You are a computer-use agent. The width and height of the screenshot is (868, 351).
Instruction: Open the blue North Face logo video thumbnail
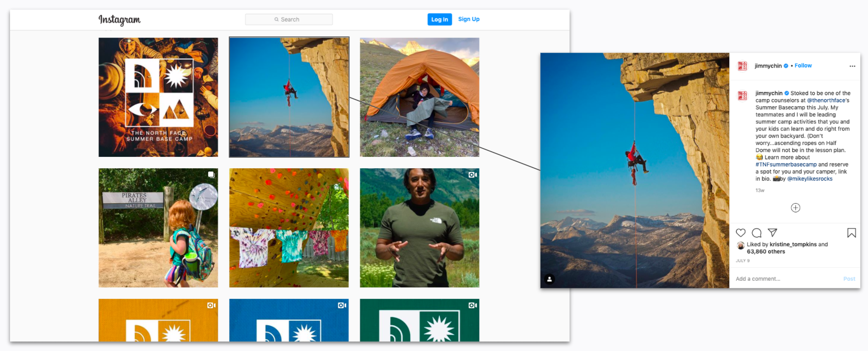pos(289,320)
